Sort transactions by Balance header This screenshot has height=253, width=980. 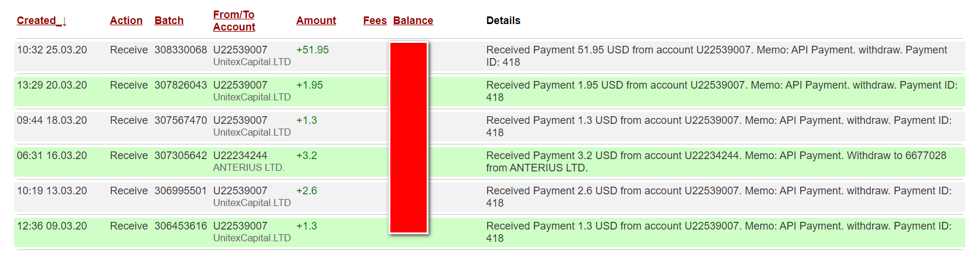413,21
